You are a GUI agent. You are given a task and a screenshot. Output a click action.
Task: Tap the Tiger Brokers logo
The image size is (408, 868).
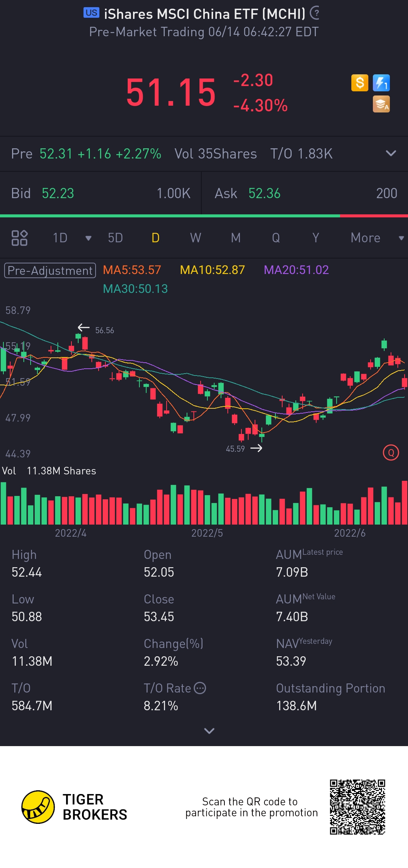[x=74, y=807]
